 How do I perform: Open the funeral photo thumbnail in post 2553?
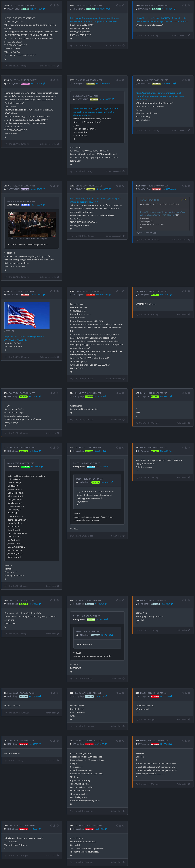point(32,224)
